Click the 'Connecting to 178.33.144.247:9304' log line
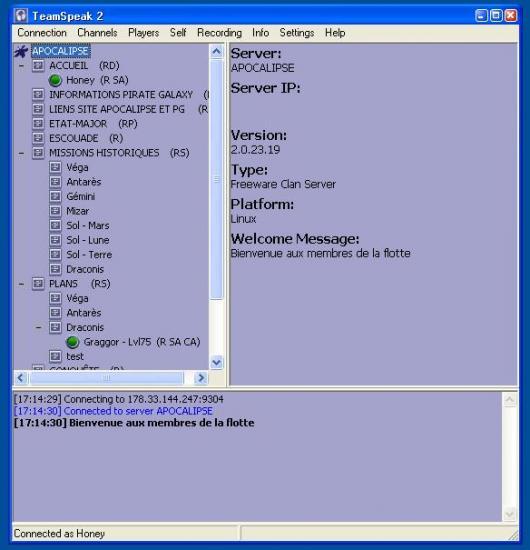The width and height of the screenshot is (530, 550). [x=119, y=399]
